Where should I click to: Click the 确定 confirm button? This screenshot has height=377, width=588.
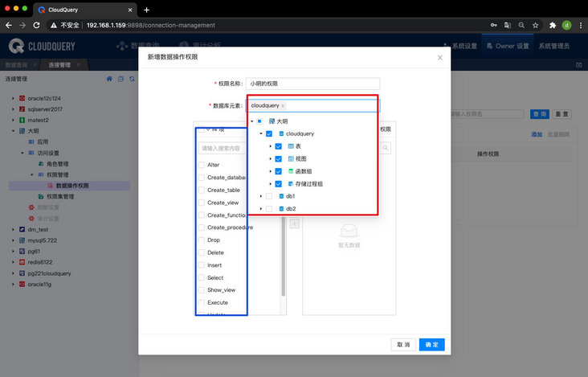point(432,344)
